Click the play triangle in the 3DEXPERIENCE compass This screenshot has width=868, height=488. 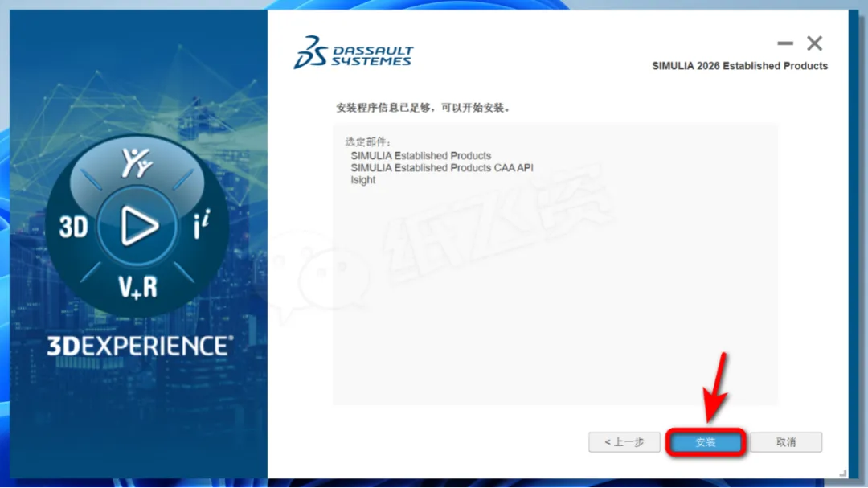138,226
